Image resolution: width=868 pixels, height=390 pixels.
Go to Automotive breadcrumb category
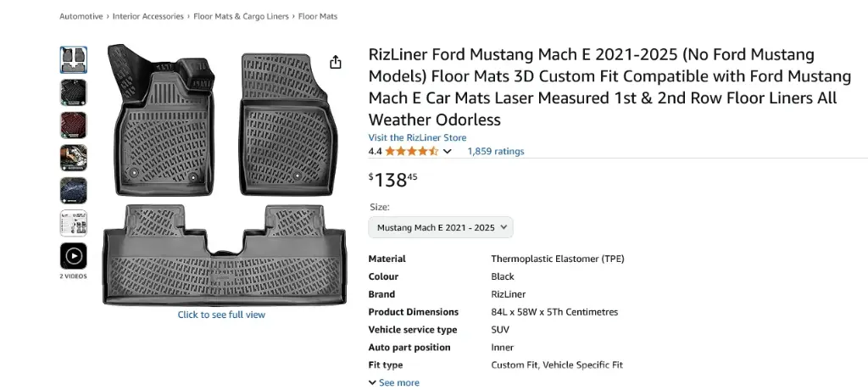point(81,16)
